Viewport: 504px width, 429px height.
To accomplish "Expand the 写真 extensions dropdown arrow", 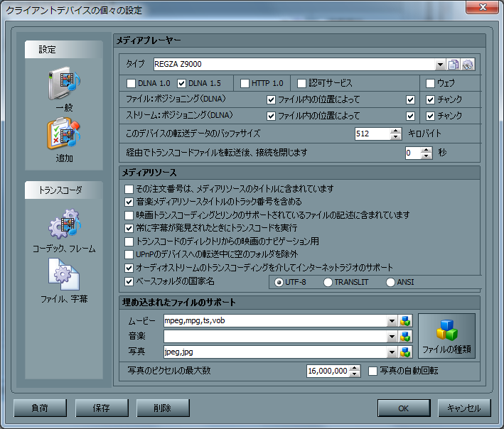I will pos(392,352).
